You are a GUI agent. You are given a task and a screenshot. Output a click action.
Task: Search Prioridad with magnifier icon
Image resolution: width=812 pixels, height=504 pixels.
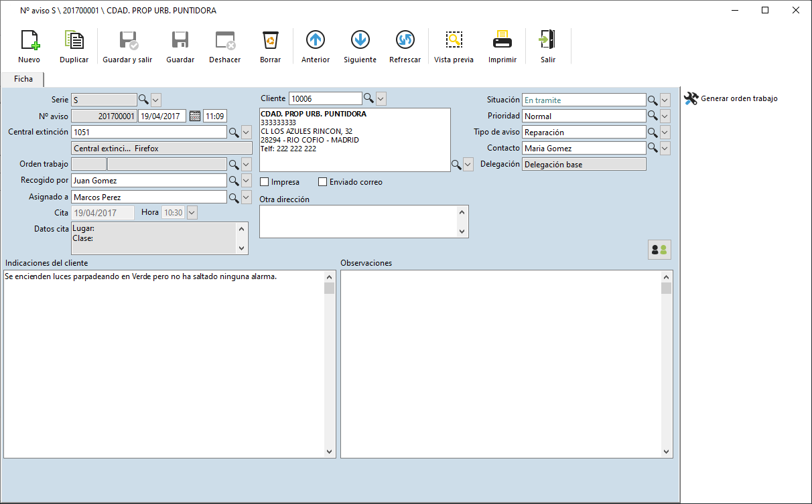click(x=653, y=116)
